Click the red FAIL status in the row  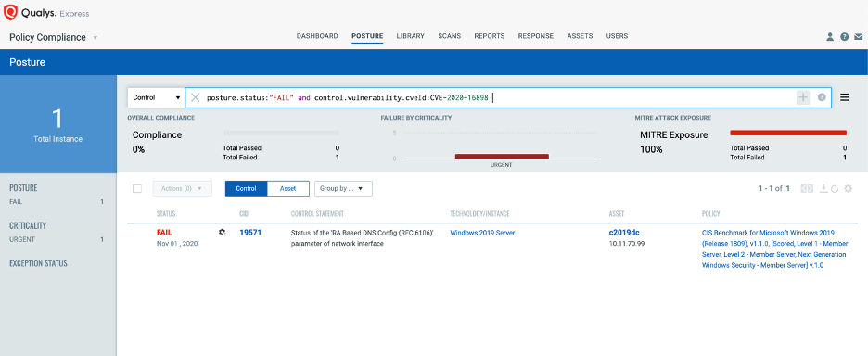[x=165, y=233]
